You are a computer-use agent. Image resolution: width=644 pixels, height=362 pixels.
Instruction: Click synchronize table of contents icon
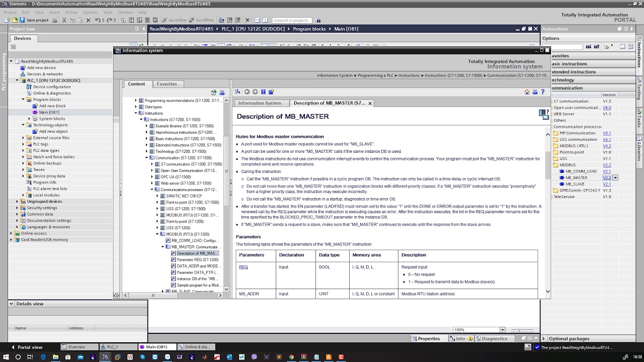238,92
